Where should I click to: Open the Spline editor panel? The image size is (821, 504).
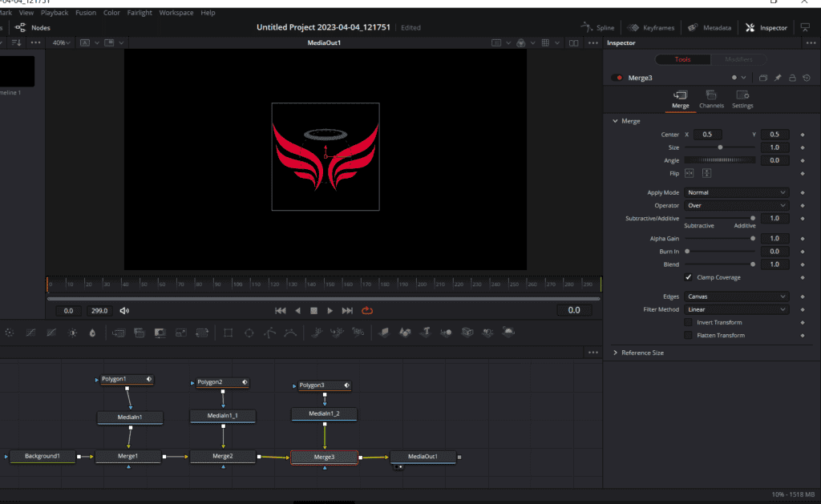tap(597, 28)
